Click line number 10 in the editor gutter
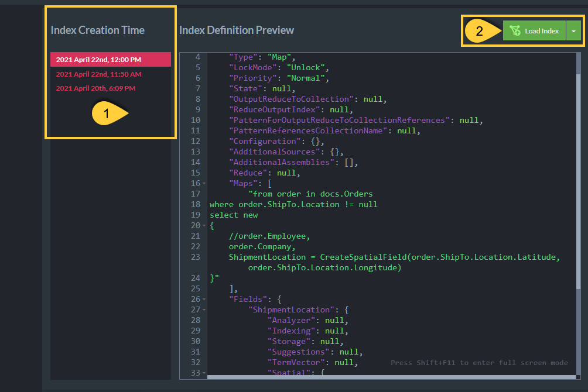Screen dimensions: 588x392 pos(196,120)
